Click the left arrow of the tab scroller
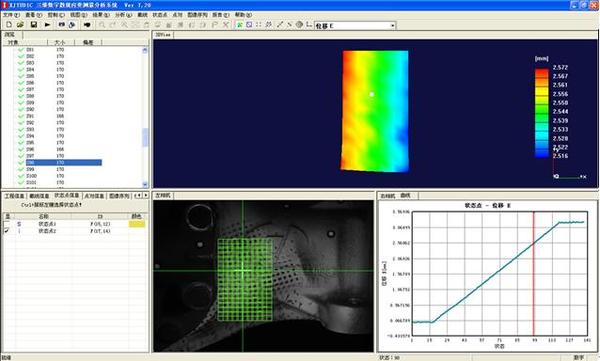Image resolution: width=600 pixels, height=361 pixels. click(138, 196)
